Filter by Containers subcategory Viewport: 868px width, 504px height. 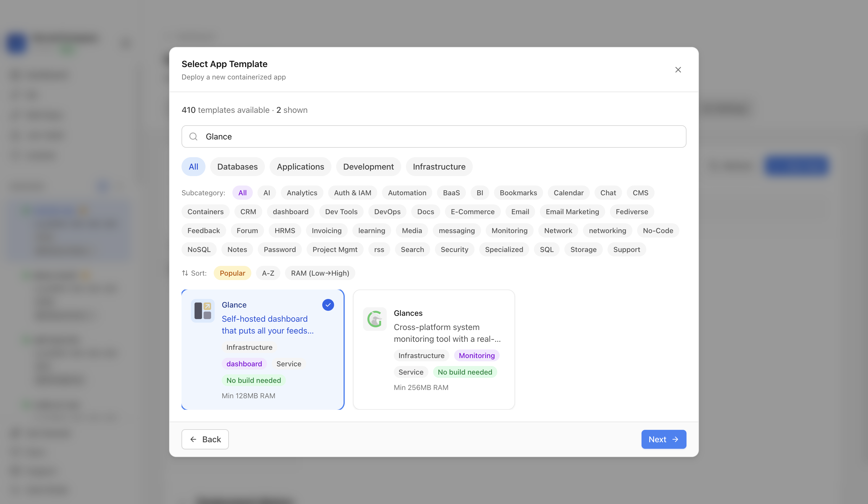coord(205,212)
